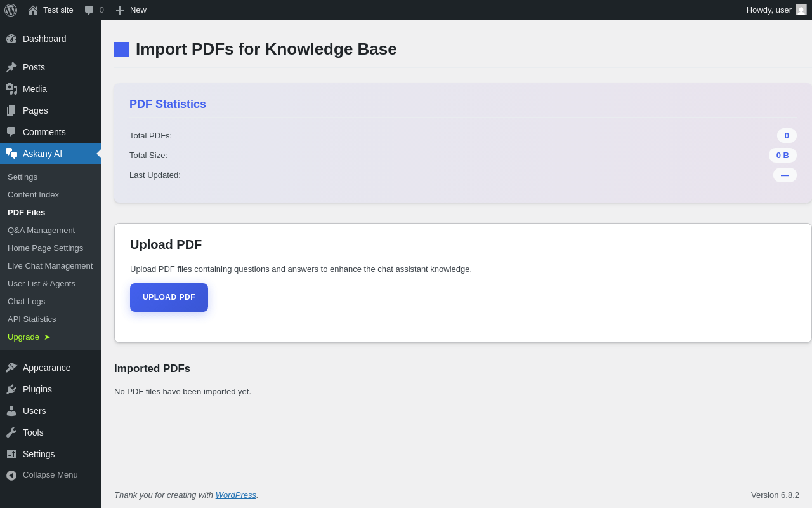Click the PDF Statistics heading

[167, 104]
